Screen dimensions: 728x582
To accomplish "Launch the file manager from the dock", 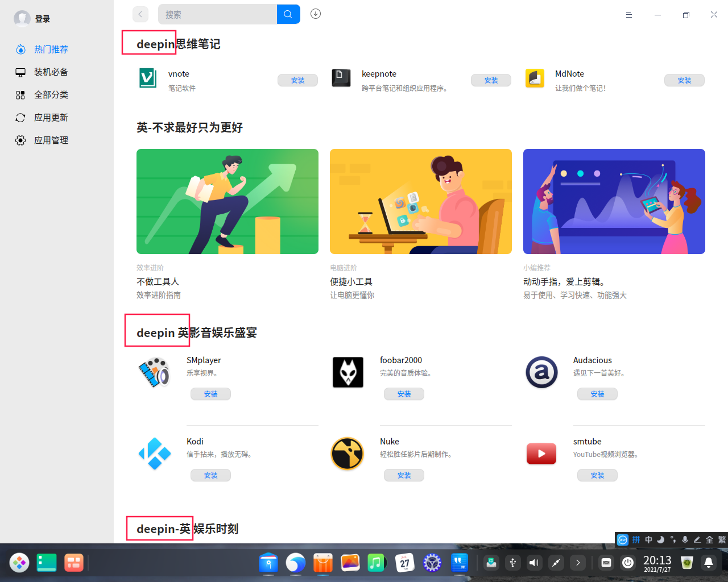I will coord(268,563).
